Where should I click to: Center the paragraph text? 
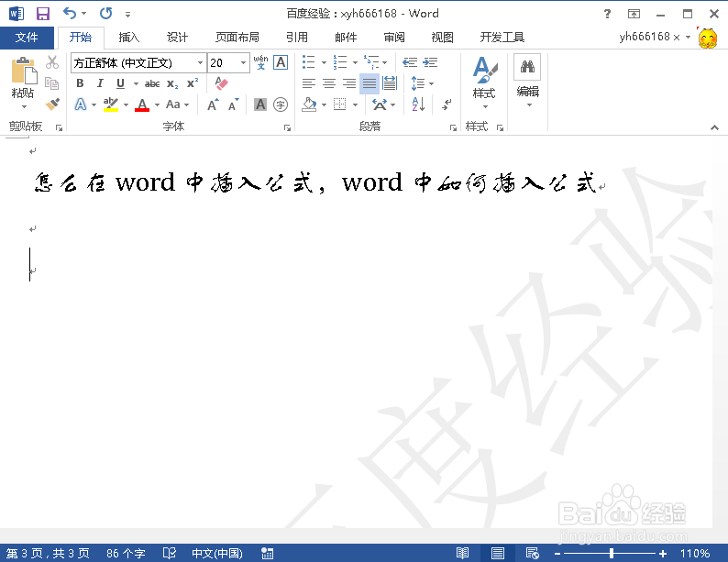click(x=329, y=83)
